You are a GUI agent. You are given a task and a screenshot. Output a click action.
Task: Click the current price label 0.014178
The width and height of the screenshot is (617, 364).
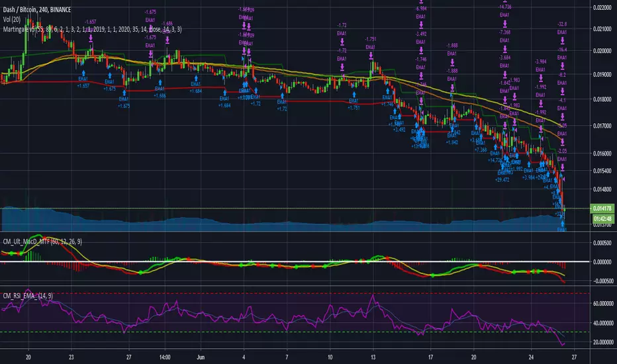coord(602,208)
